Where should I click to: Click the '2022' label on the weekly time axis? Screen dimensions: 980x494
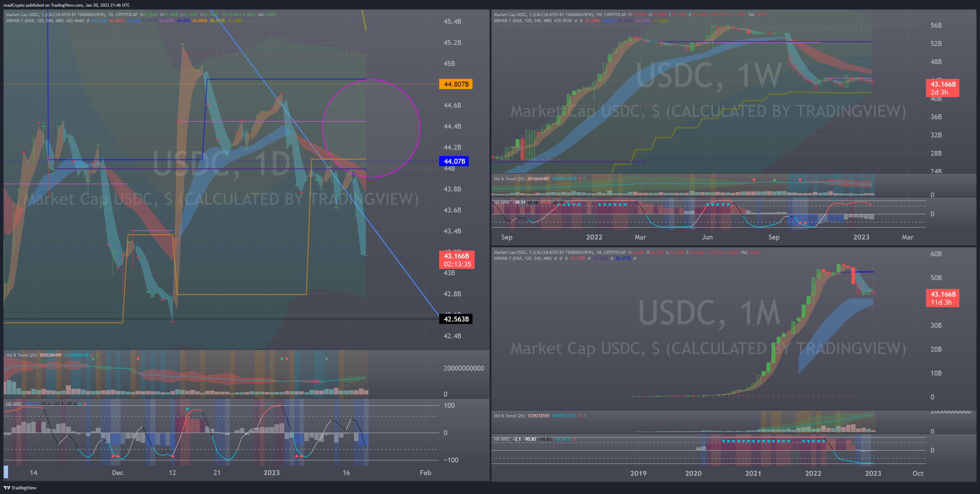[594, 237]
